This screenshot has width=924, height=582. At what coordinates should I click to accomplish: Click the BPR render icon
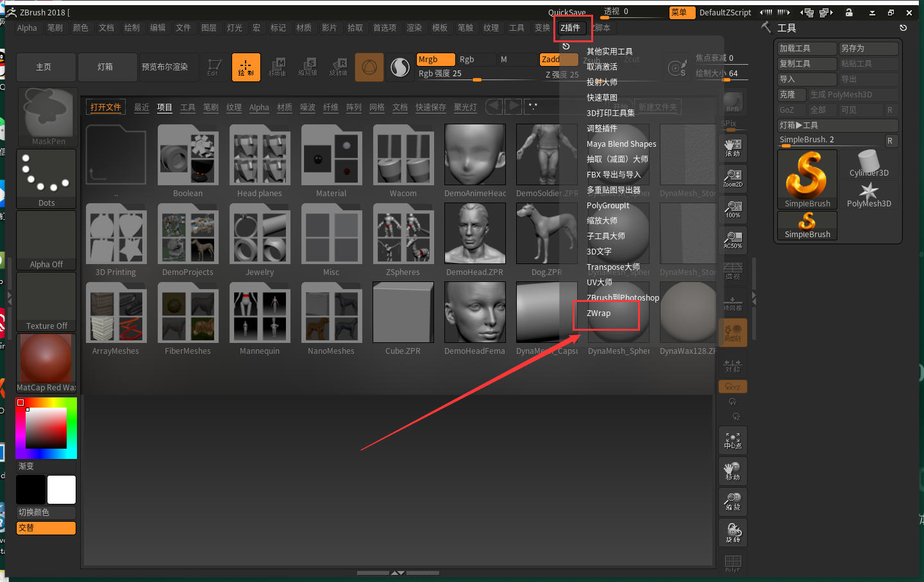point(733,103)
